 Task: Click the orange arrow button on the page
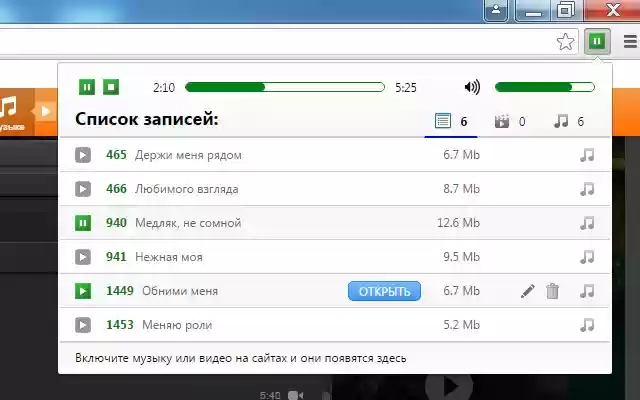(44, 111)
